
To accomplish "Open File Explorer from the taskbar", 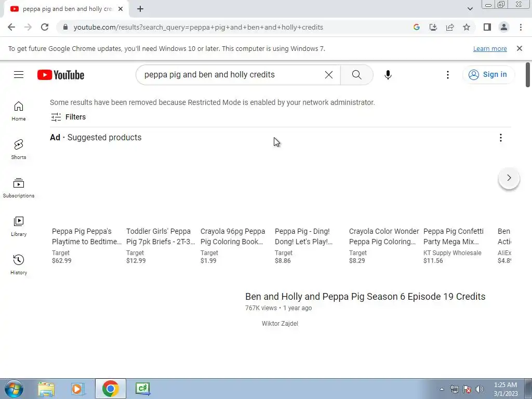I will [46, 389].
